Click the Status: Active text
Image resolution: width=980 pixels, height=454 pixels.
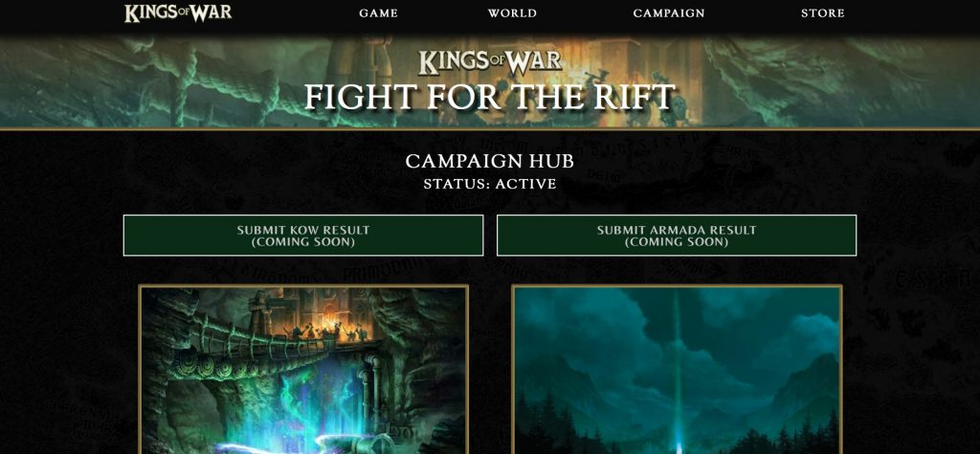[x=489, y=184]
